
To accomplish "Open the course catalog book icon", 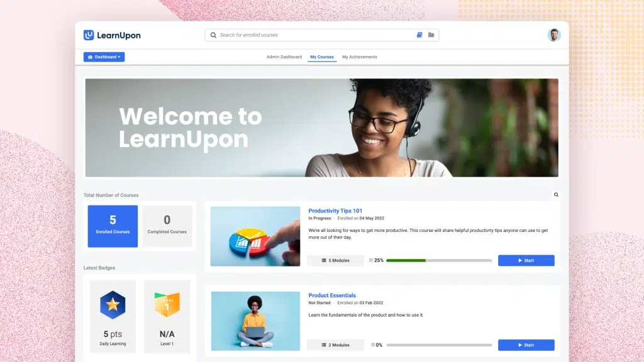I will point(419,35).
